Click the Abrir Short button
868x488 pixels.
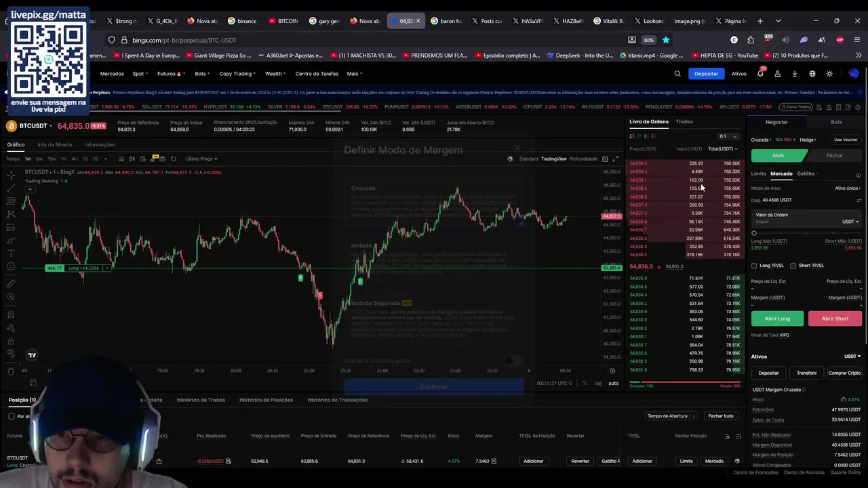click(x=835, y=319)
